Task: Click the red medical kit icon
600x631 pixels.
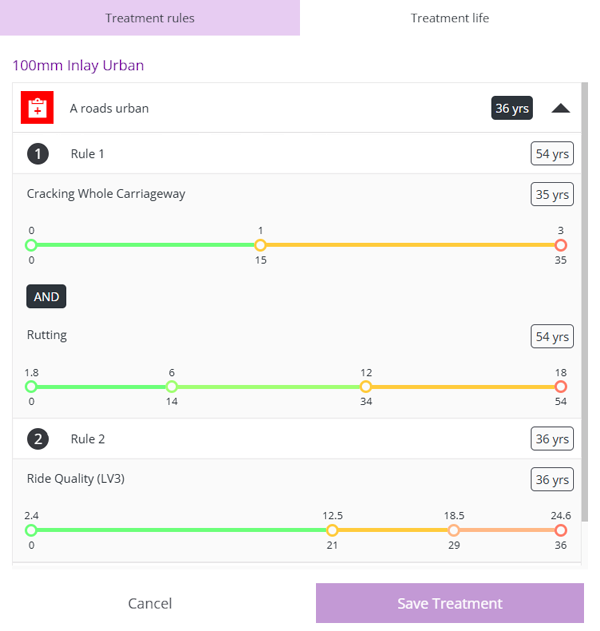Action: coord(37,108)
